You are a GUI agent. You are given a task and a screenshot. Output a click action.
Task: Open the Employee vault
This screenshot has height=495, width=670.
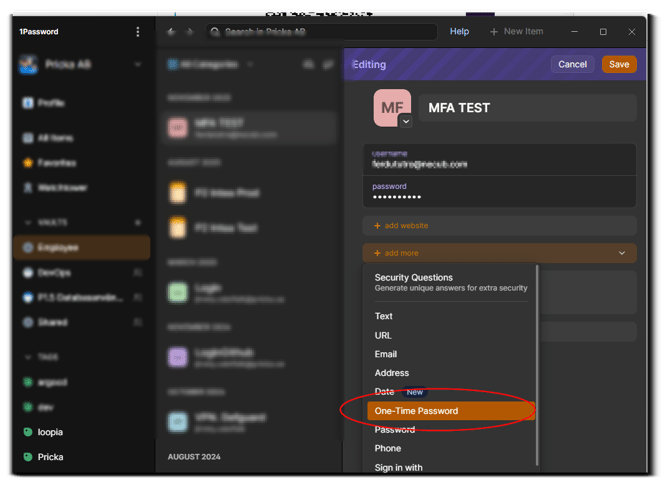pyautogui.click(x=58, y=247)
